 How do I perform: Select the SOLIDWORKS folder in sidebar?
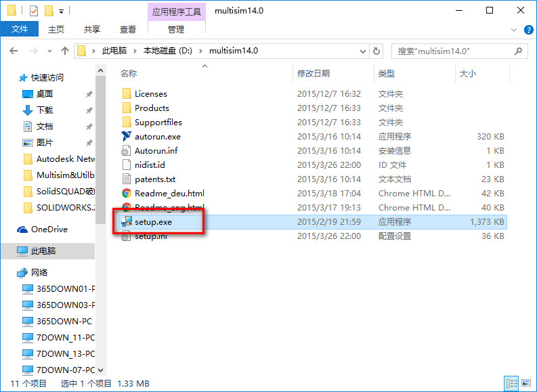[x=59, y=208]
